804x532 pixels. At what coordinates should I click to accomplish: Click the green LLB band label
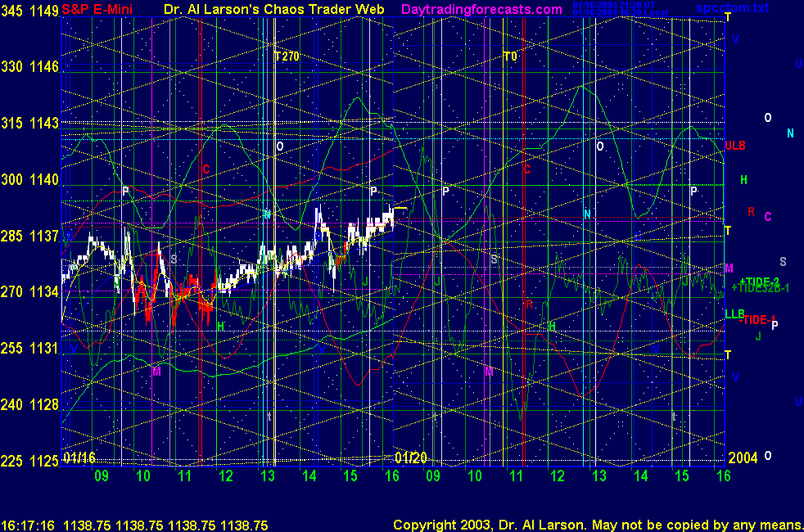734,313
